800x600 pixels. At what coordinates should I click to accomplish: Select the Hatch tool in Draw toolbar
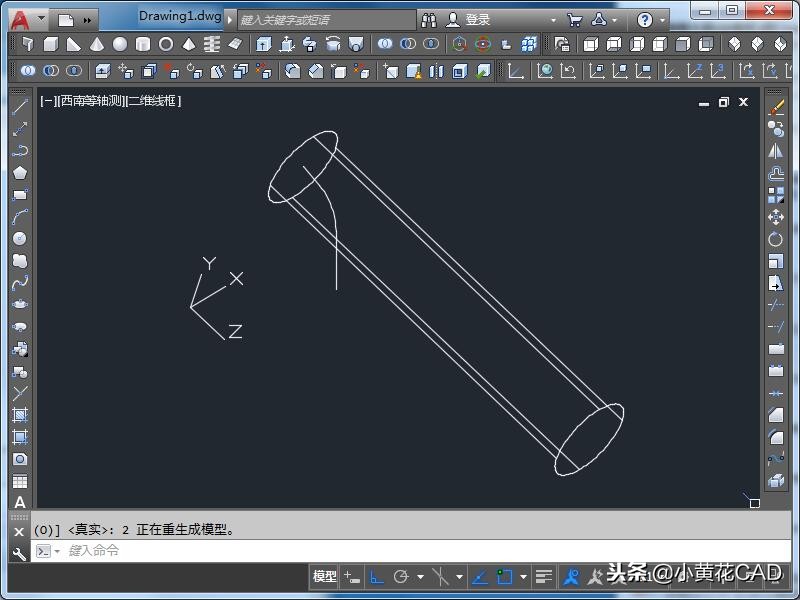click(19, 415)
